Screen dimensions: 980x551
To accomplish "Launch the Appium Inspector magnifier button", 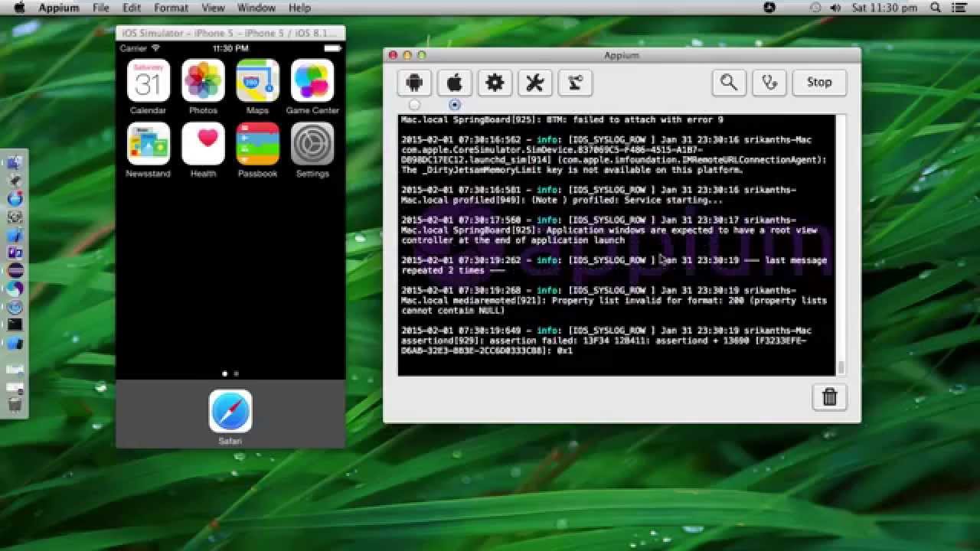I will click(729, 83).
